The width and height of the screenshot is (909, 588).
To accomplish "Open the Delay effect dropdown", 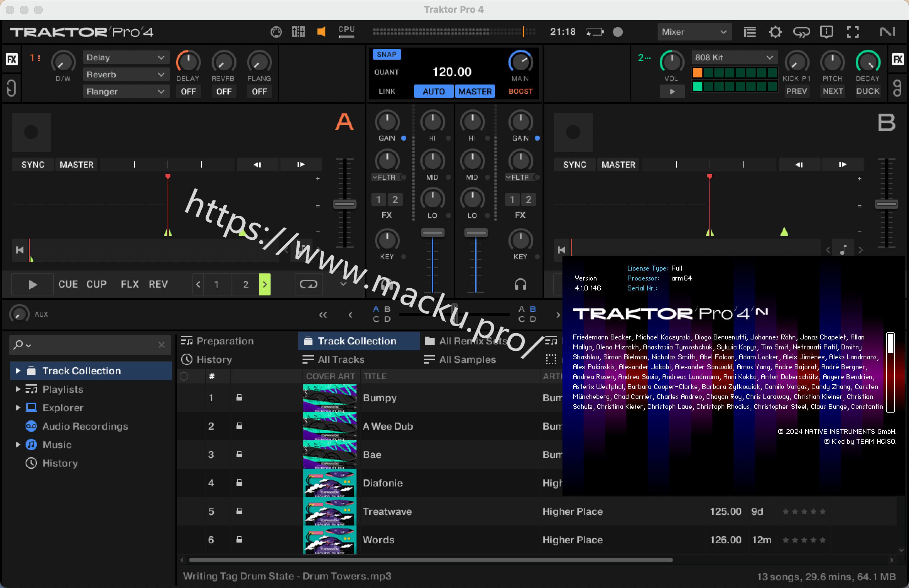I will [126, 58].
